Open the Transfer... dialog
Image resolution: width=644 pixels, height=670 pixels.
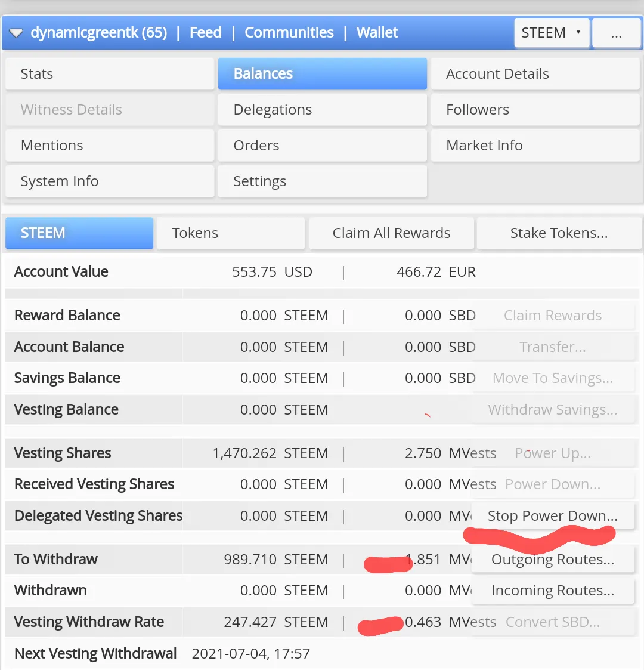click(x=553, y=347)
